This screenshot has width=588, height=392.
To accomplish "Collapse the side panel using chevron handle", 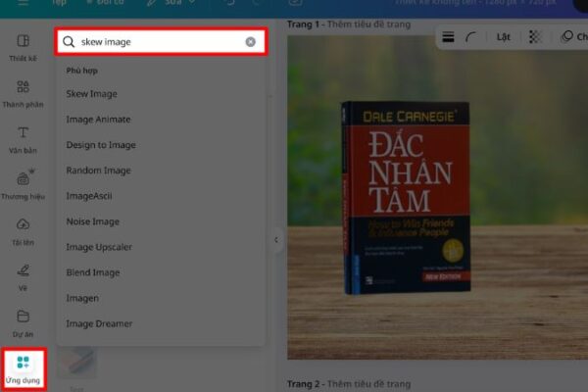I will pyautogui.click(x=276, y=240).
